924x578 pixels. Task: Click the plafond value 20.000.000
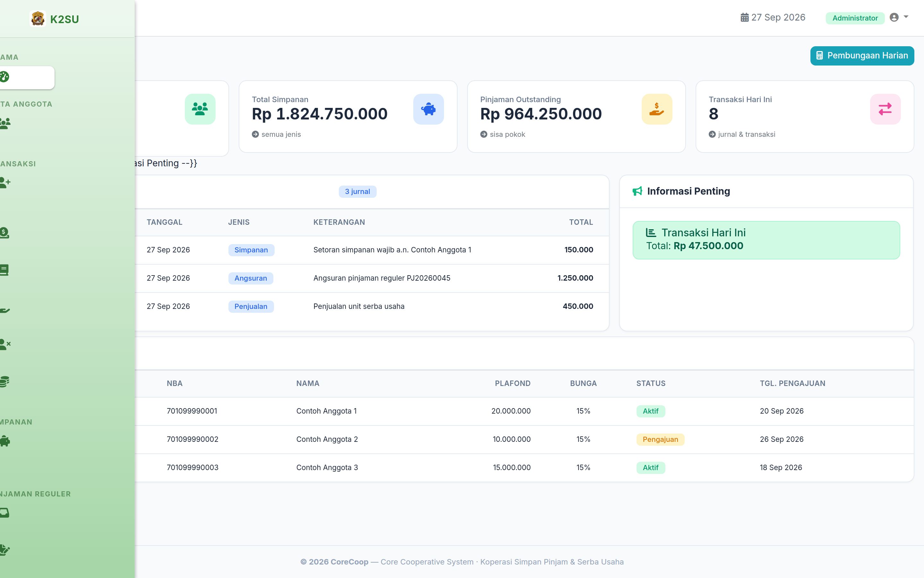pyautogui.click(x=511, y=411)
